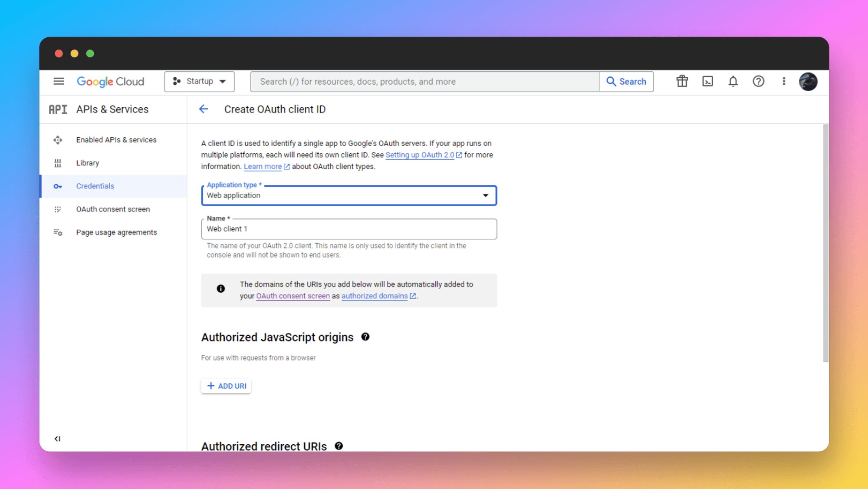Open the help question mark icon
The height and width of the screenshot is (489, 868).
pyautogui.click(x=758, y=81)
